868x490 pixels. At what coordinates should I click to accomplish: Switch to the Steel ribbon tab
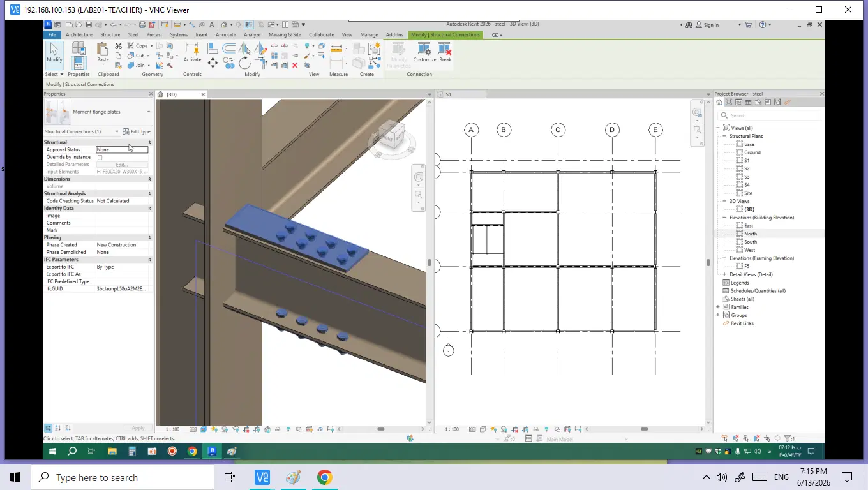[x=133, y=35]
